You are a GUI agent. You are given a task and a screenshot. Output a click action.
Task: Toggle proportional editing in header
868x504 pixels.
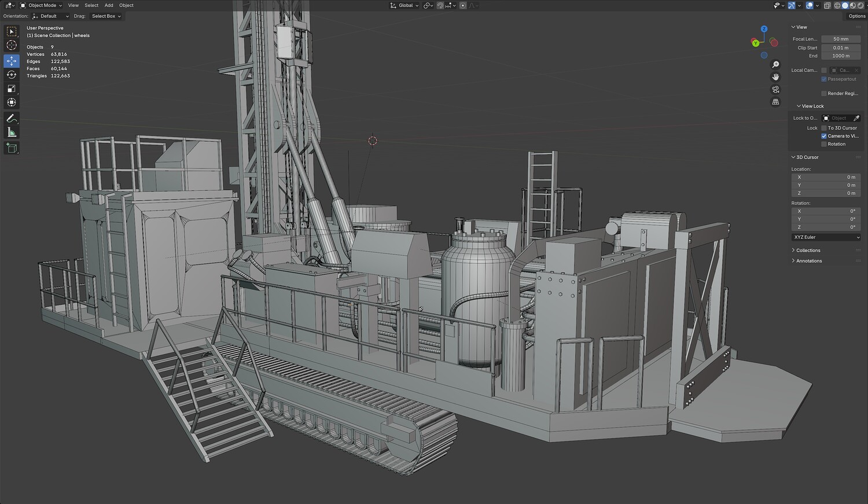(464, 5)
